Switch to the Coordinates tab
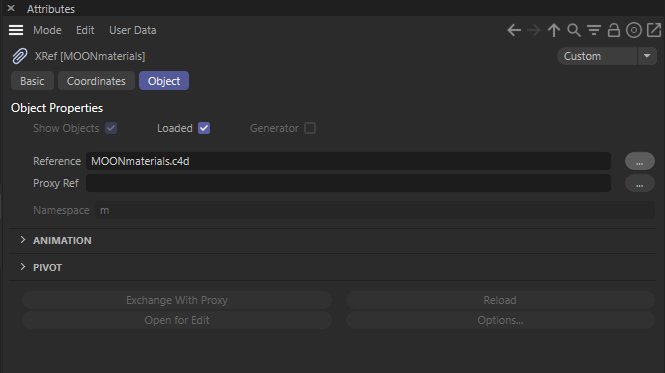Image resolution: width=665 pixels, height=373 pixels. pos(96,81)
